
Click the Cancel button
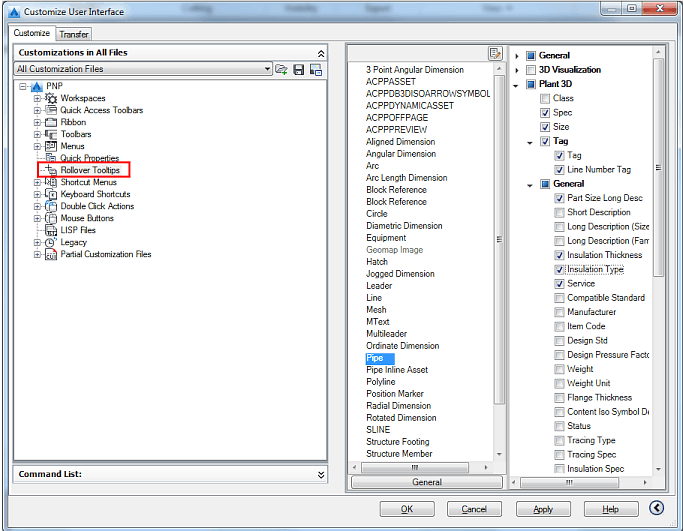tap(474, 509)
